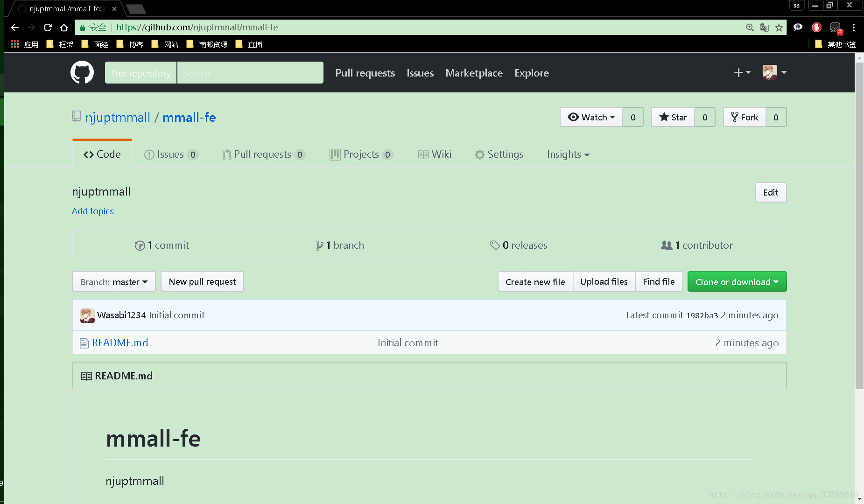Click the zoom magnifier icon in address bar

[x=750, y=28]
